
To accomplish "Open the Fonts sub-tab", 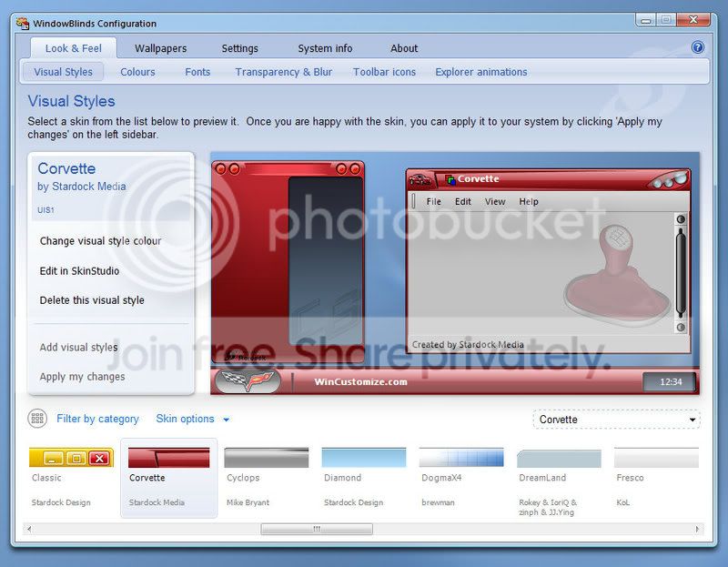I will point(197,72).
